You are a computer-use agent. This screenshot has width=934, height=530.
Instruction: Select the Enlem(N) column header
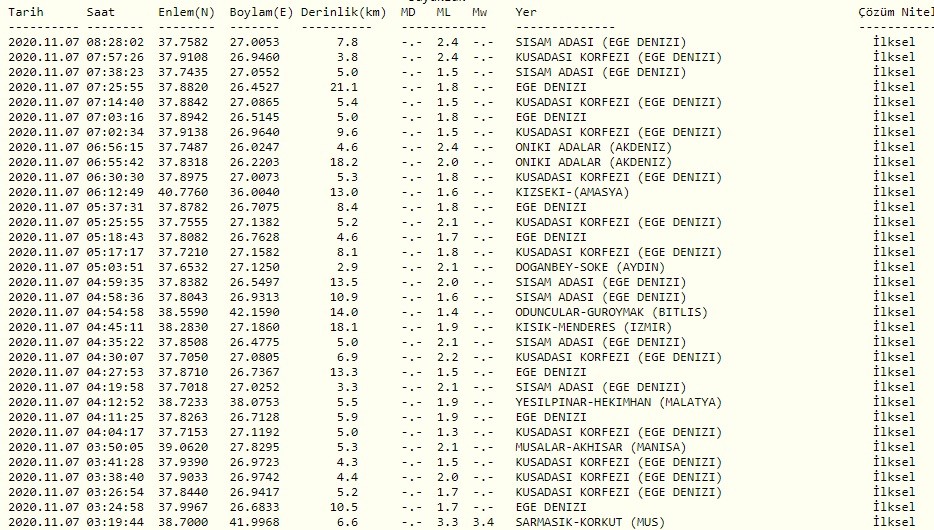(x=186, y=11)
